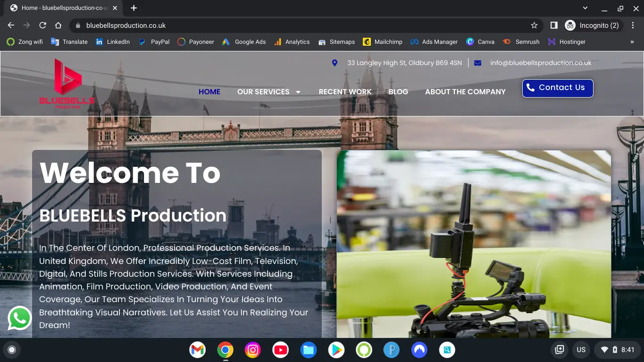
Task: Open a new browser tab
Action: (134, 8)
